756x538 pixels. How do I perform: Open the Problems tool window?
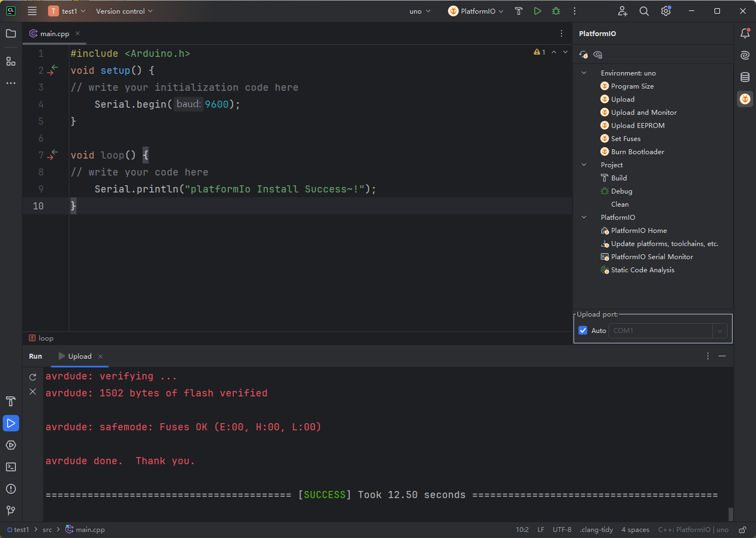pos(11,489)
